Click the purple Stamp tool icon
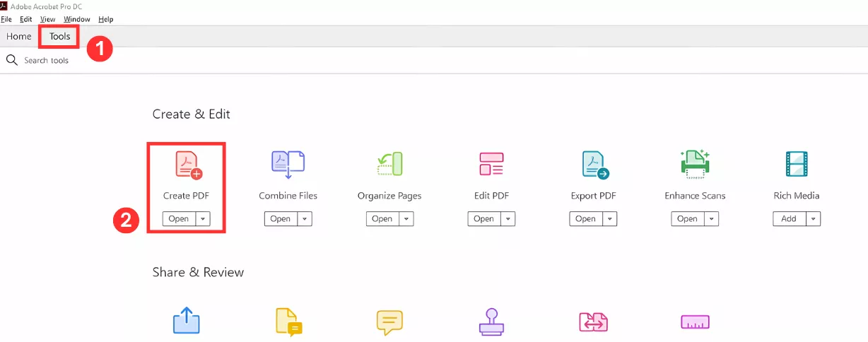Screen dimensions: 868x342 (491, 322)
